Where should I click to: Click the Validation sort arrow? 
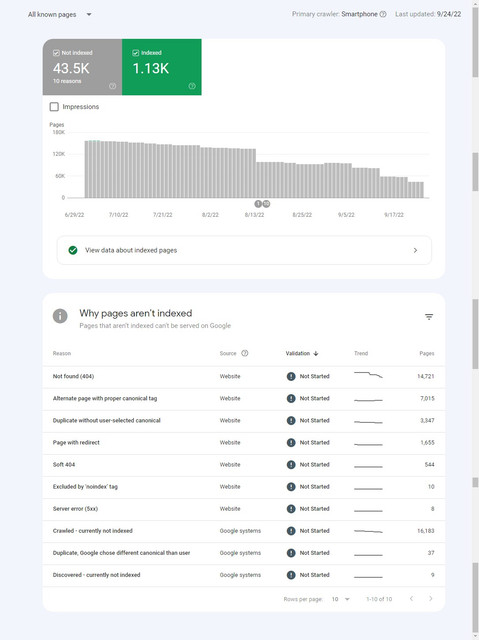click(x=316, y=353)
